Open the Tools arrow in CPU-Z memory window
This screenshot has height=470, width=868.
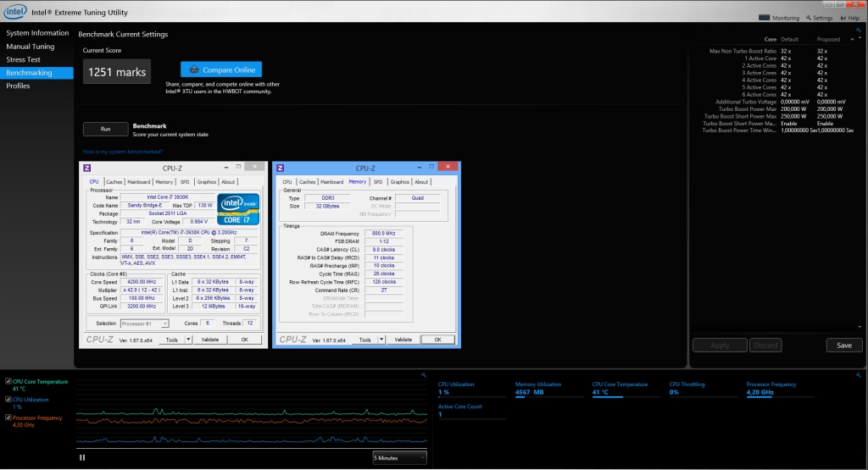click(x=381, y=340)
